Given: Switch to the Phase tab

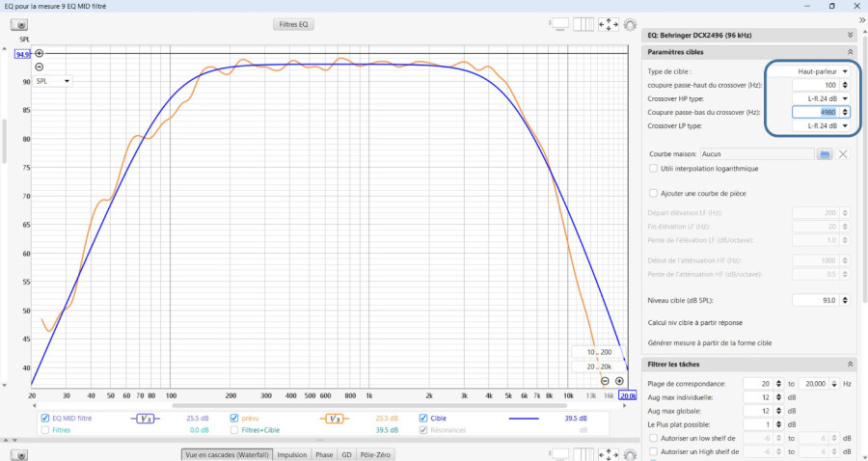Looking at the screenshot, I should pos(324,455).
